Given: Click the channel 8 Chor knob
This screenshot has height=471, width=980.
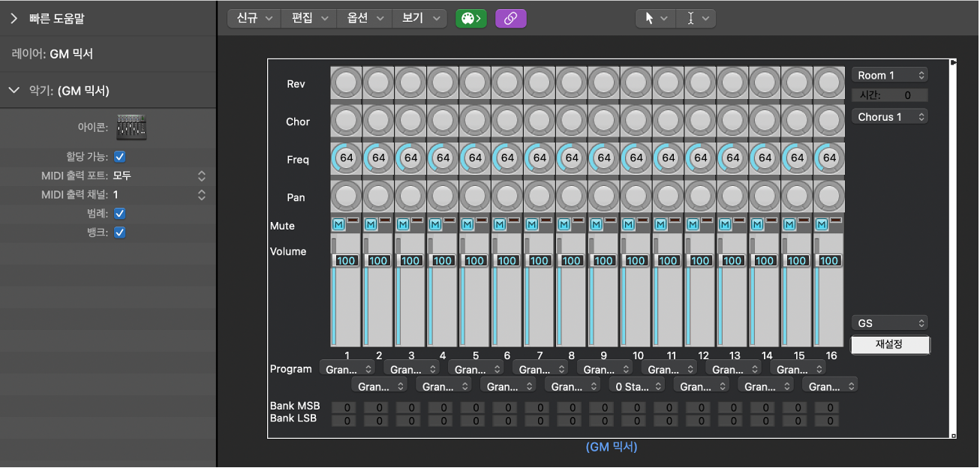Looking at the screenshot, I should click(572, 120).
